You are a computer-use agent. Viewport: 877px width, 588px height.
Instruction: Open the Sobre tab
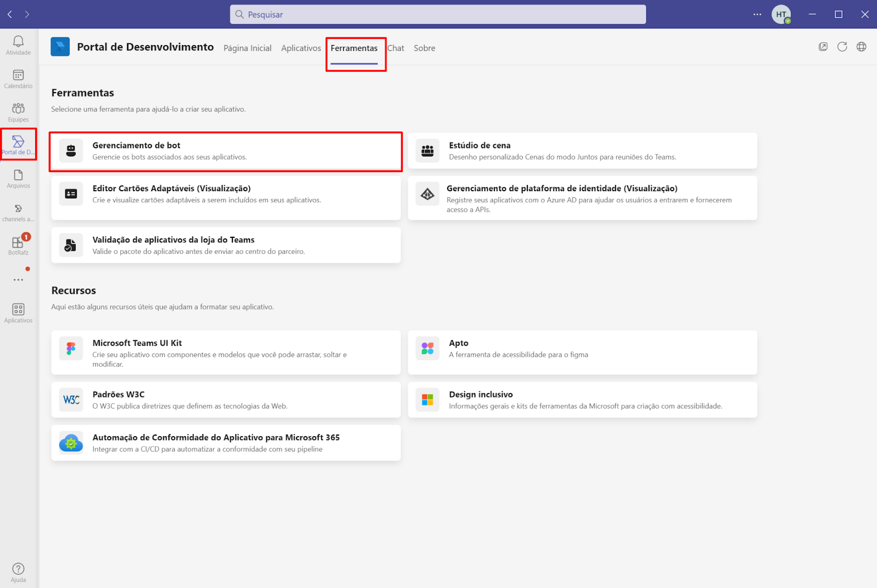(x=424, y=48)
